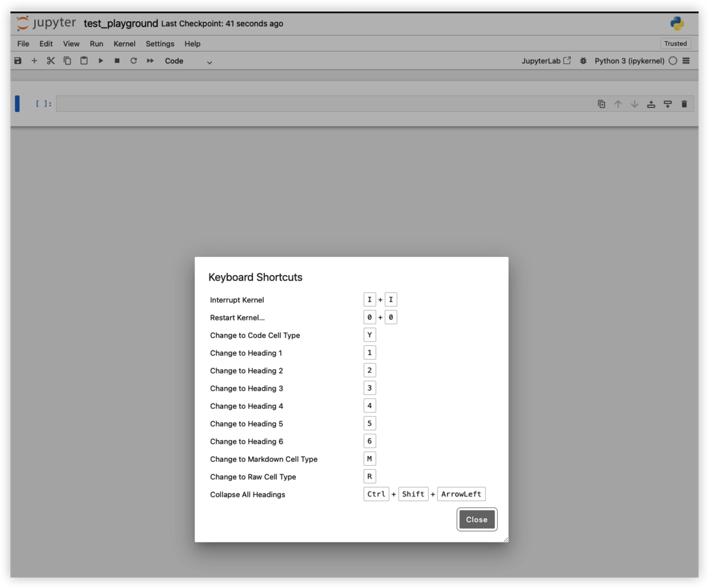This screenshot has width=709, height=588.
Task: Close the Keyboard Shortcuts dialog
Action: click(x=477, y=519)
